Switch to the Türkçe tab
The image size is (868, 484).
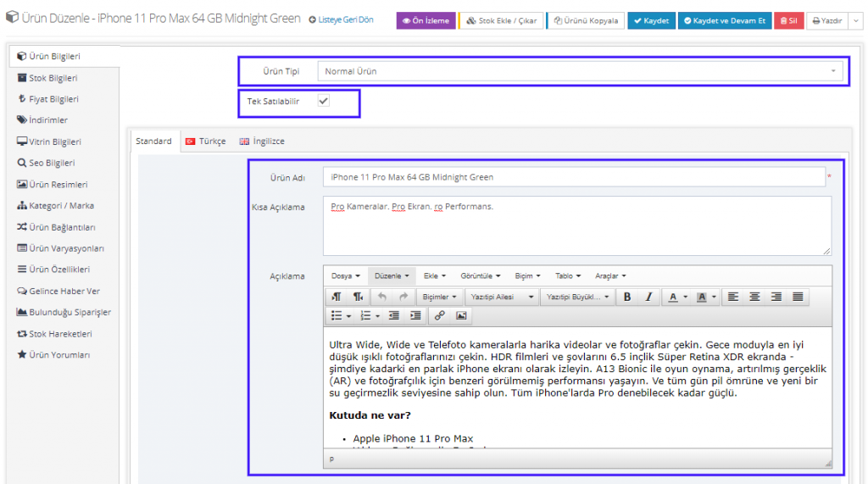pyautogui.click(x=205, y=142)
